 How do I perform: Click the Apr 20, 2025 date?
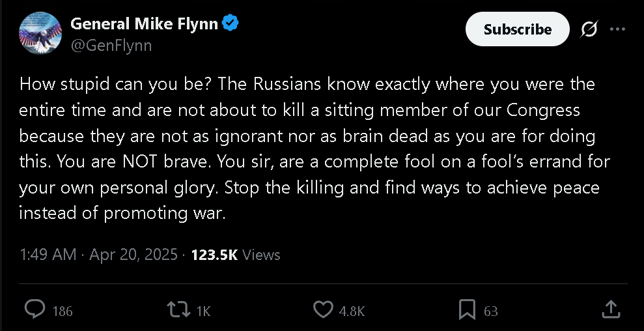point(135,254)
